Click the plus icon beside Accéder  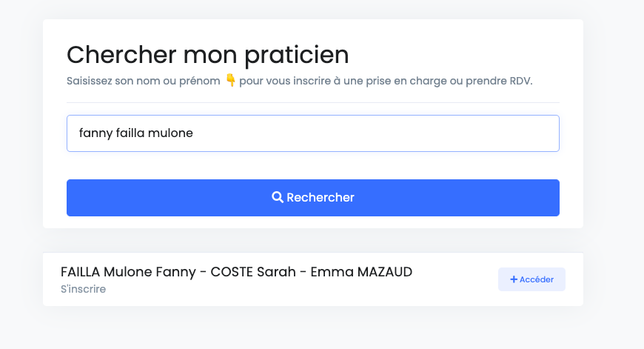click(x=514, y=279)
